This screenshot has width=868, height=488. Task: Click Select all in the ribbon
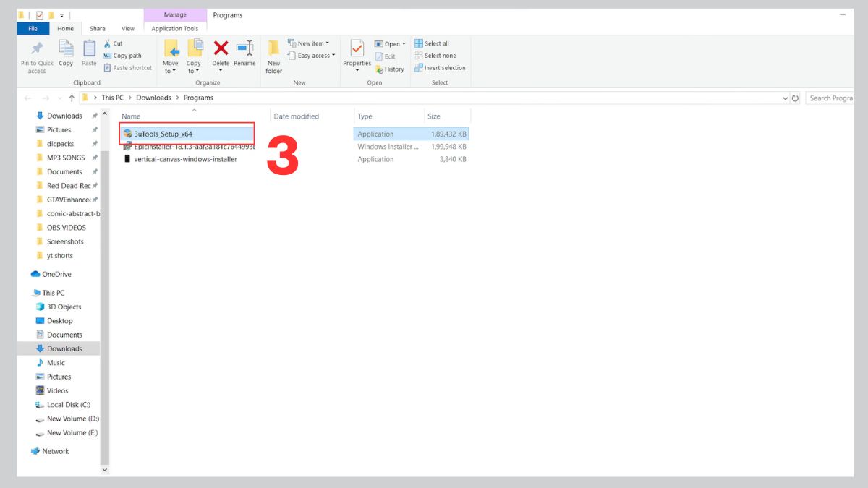click(433, 43)
